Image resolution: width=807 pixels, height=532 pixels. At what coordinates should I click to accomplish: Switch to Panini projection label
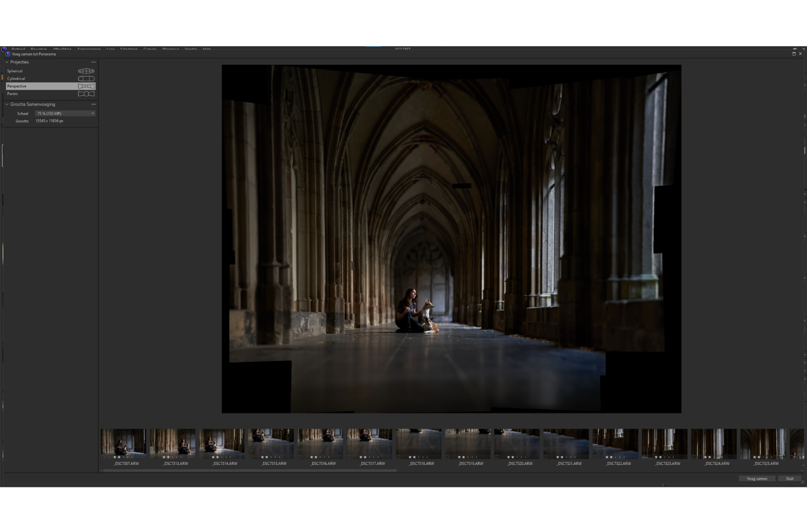(x=13, y=94)
